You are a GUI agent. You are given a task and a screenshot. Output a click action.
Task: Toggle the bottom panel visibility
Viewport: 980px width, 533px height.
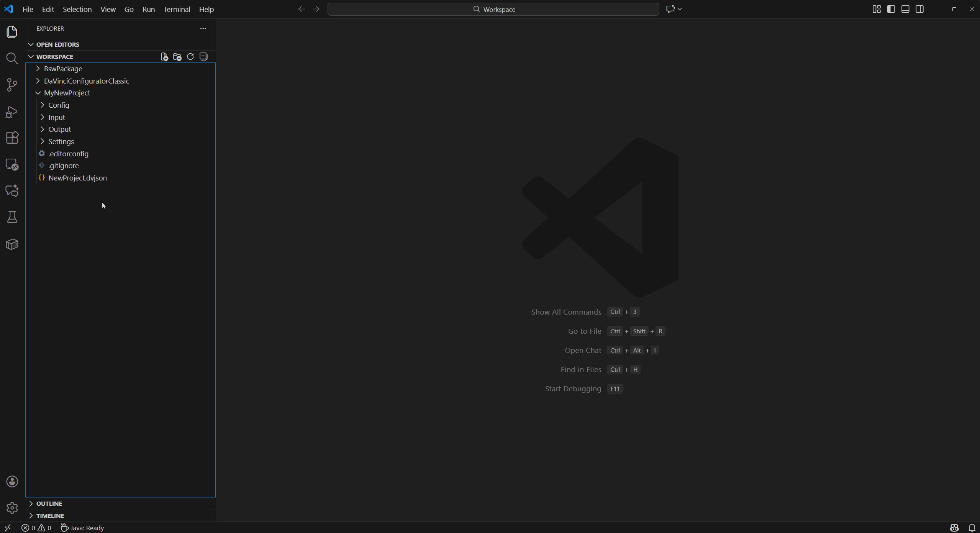point(905,9)
